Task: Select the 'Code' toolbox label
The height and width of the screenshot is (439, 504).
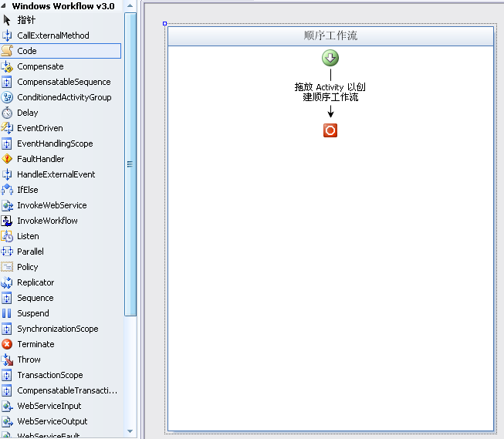Action: pyautogui.click(x=27, y=51)
